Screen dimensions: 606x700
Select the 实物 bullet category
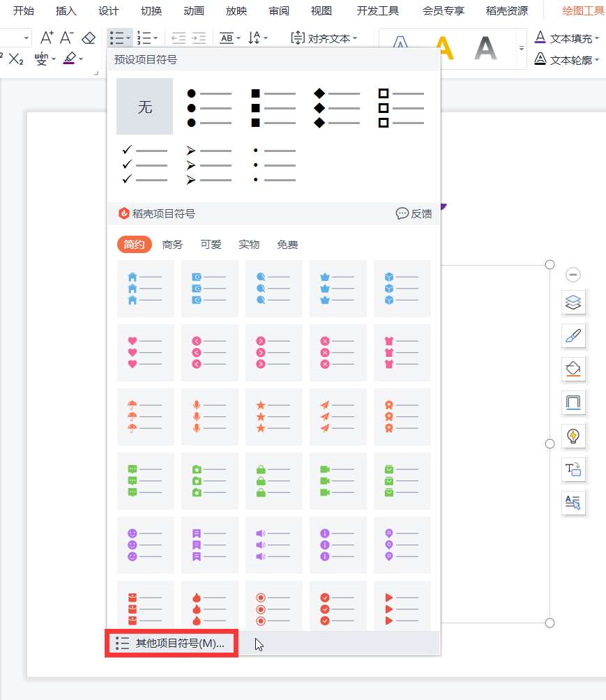coord(249,244)
